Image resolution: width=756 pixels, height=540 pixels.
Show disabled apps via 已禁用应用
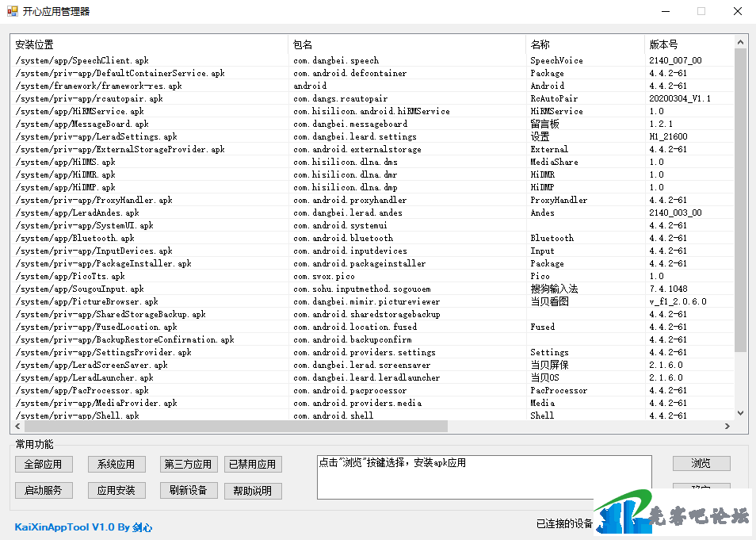pos(252,464)
